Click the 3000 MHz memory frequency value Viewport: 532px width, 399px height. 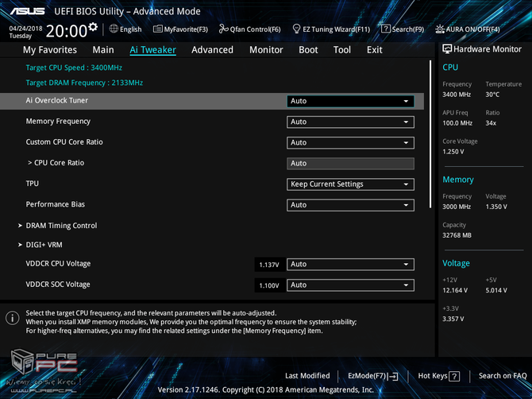click(x=457, y=207)
